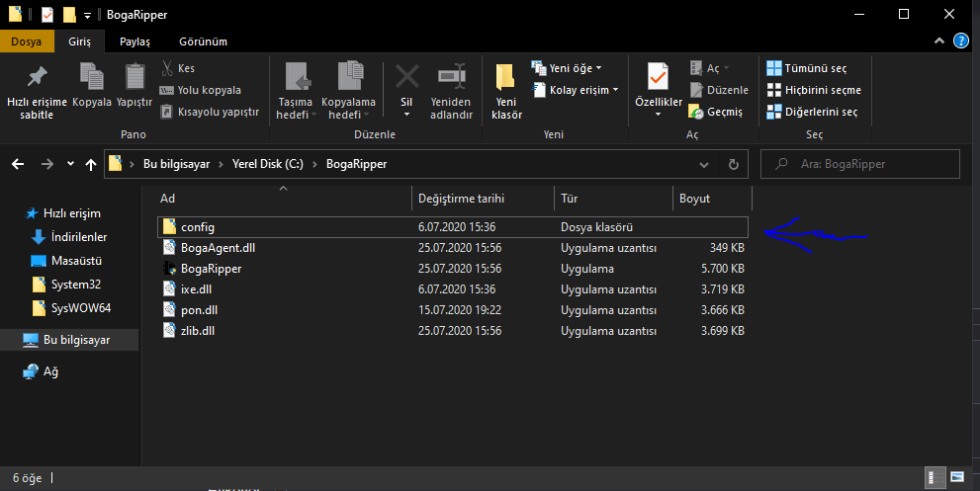980x491 pixels.
Task: Open Kopyalama hedefi copy-to menu
Action: click(x=348, y=91)
